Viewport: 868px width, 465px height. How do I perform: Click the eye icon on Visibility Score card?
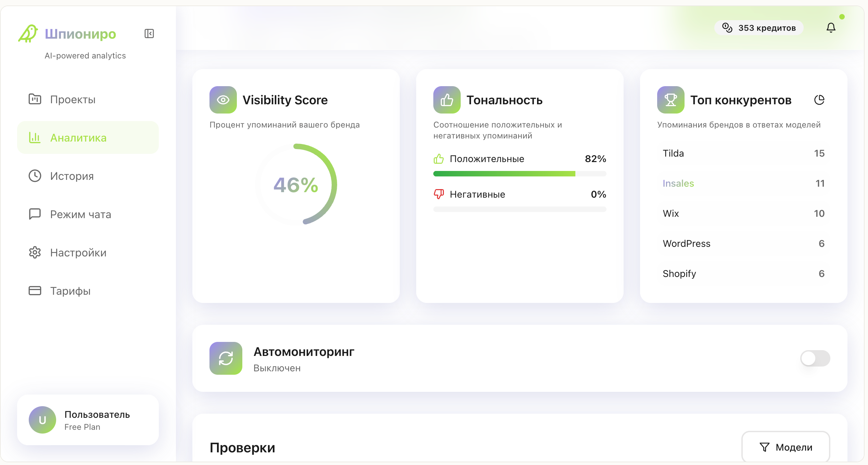pos(223,100)
